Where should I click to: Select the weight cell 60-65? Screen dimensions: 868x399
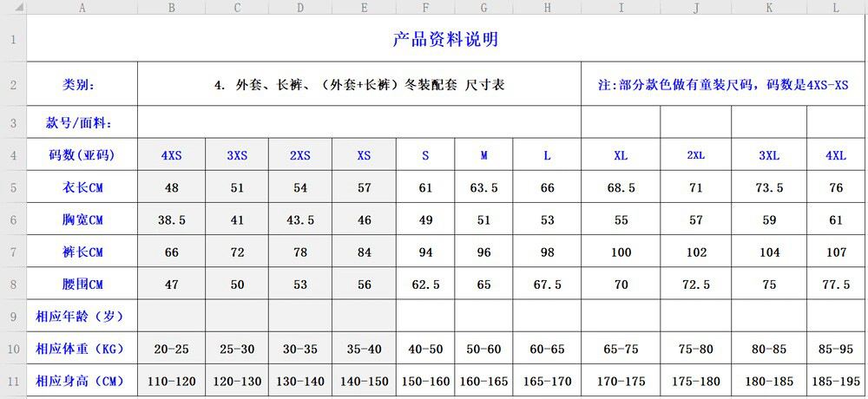[547, 348]
